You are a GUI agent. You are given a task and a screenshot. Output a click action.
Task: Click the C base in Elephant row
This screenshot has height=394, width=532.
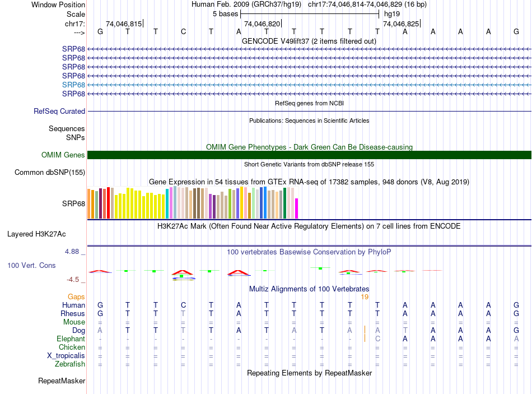coord(377,339)
